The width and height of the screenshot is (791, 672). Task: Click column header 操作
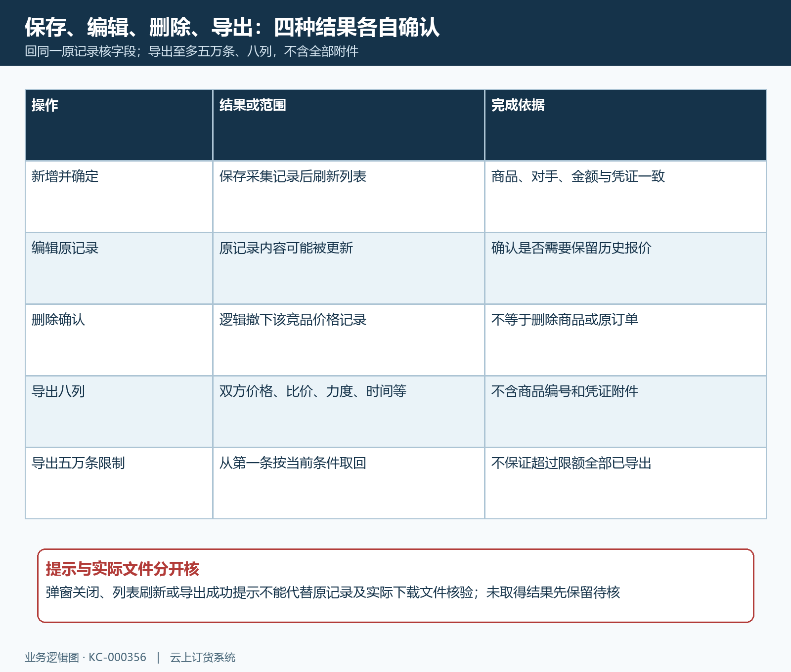(x=119, y=125)
